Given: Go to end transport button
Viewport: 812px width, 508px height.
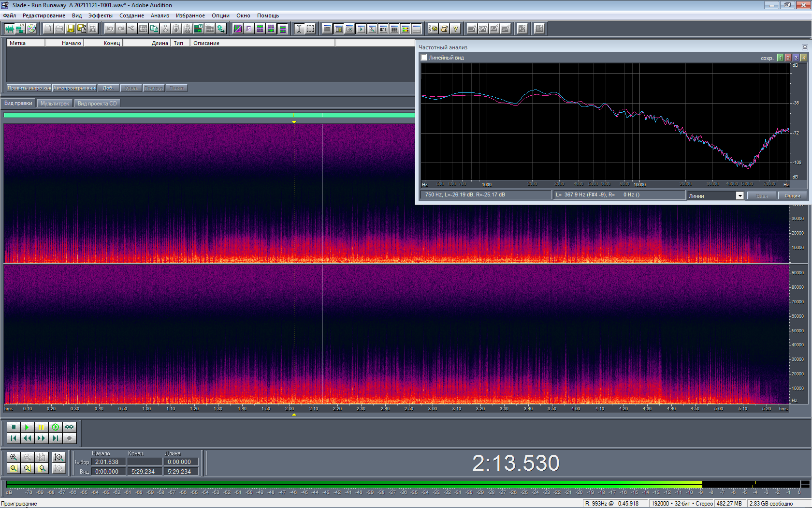Looking at the screenshot, I should click(x=56, y=438).
